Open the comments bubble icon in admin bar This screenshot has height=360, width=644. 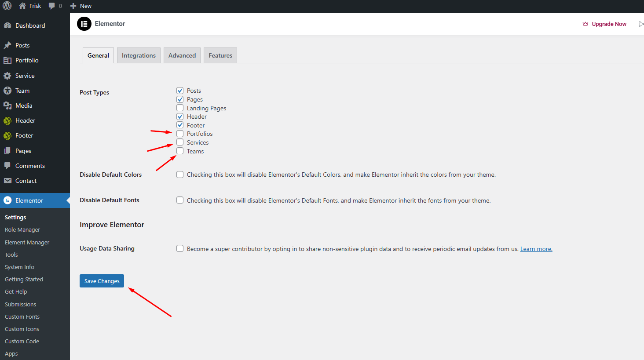click(52, 6)
